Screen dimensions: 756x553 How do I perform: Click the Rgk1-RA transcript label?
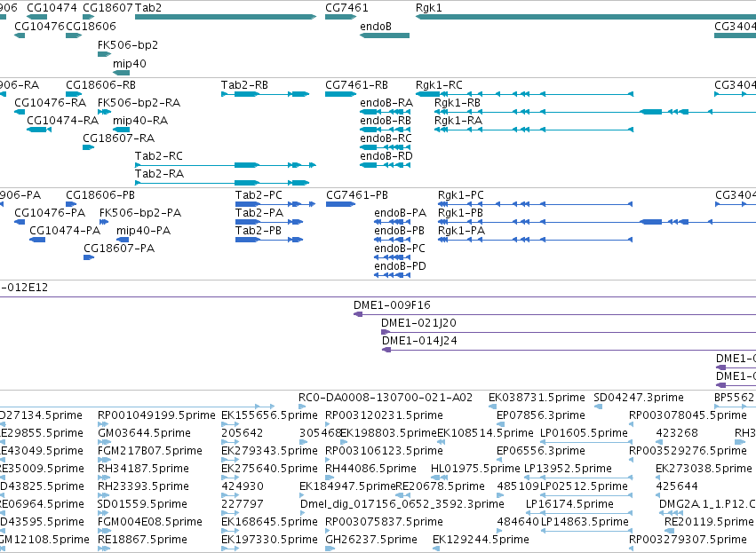click(x=458, y=121)
